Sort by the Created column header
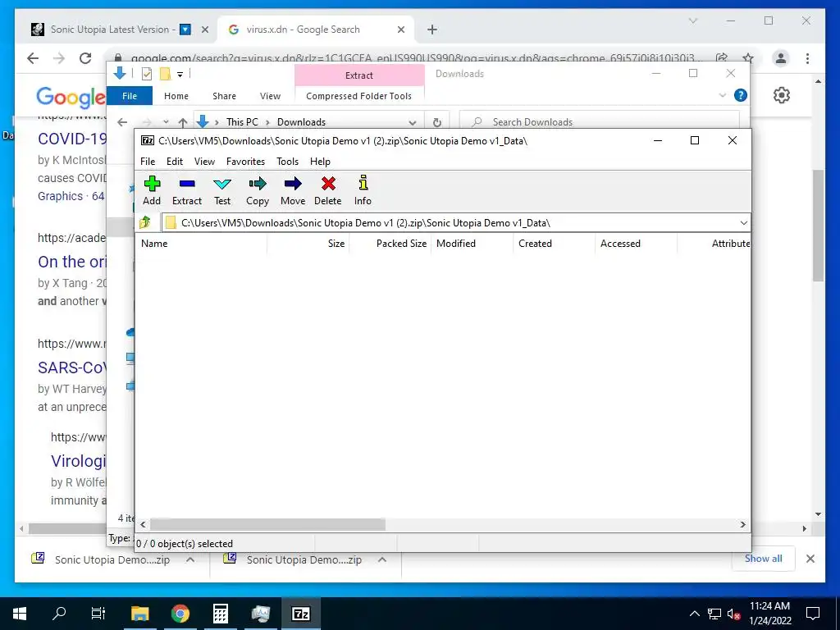Image resolution: width=840 pixels, height=630 pixels. pyautogui.click(x=554, y=243)
